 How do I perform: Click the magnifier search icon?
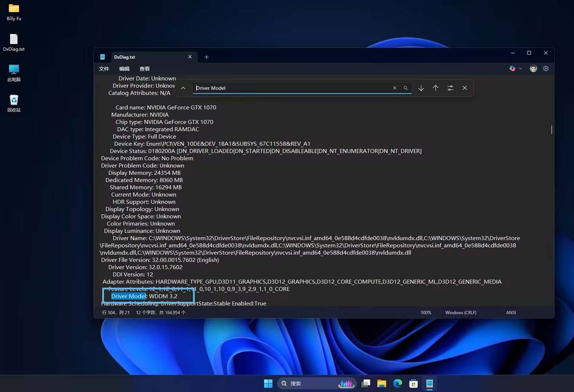[x=406, y=88]
